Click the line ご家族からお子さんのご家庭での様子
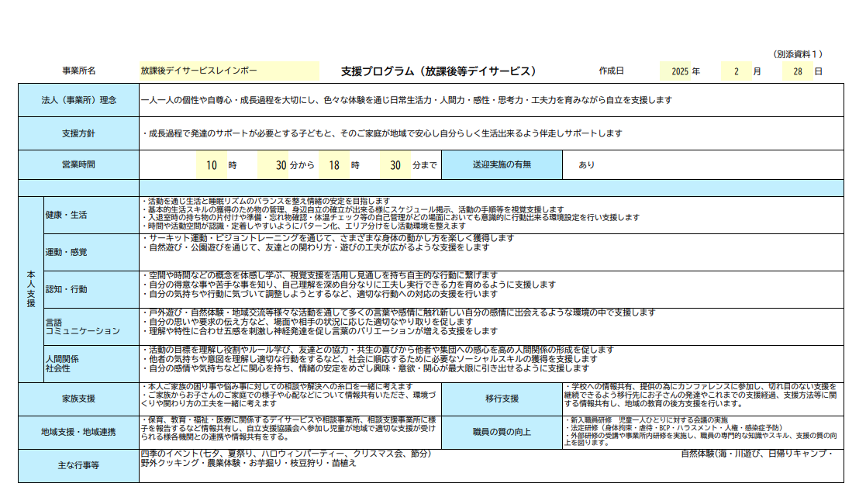Image resolution: width=866 pixels, height=504 pixels. point(288,399)
